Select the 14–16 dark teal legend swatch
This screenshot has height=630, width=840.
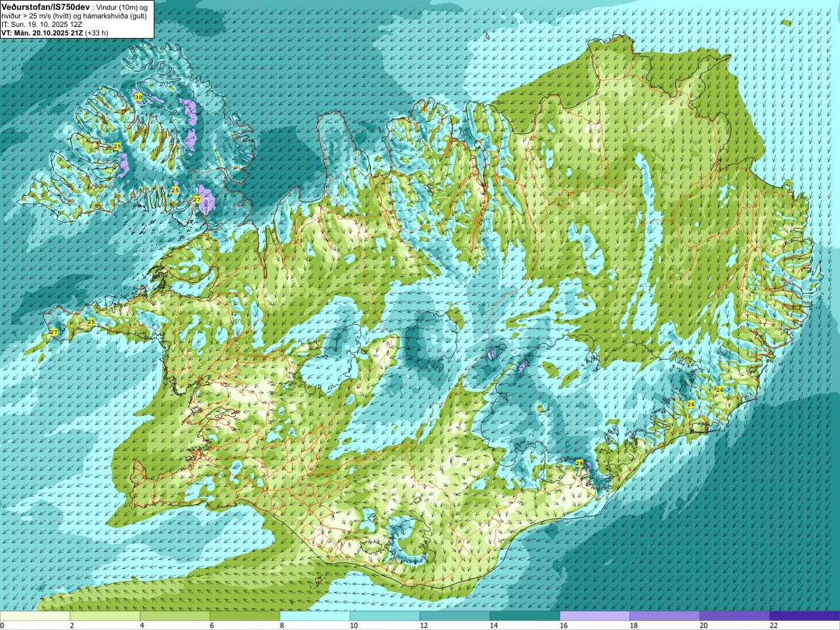tap(525, 616)
